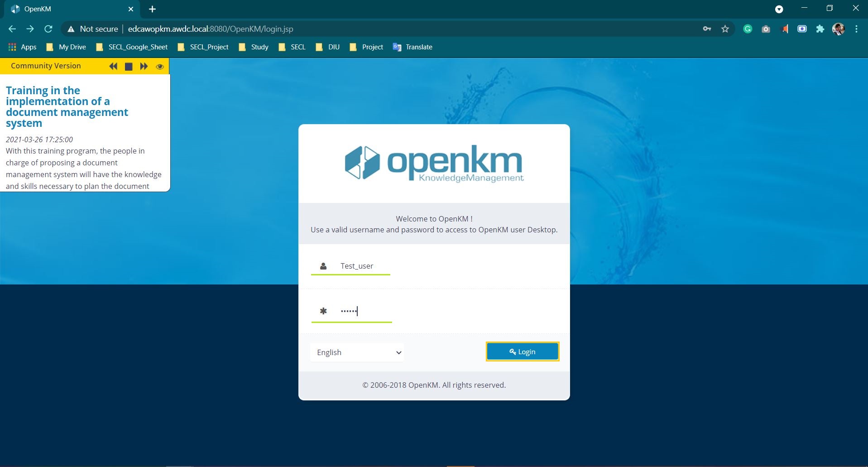Click the Login button
This screenshot has height=467, width=868.
point(523,351)
